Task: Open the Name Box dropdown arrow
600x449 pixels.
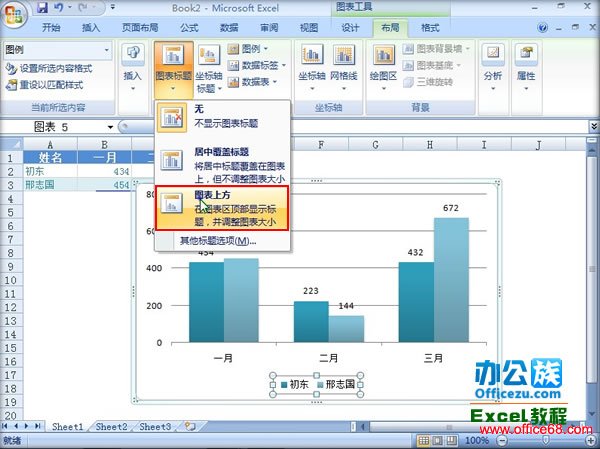Action: click(x=111, y=127)
